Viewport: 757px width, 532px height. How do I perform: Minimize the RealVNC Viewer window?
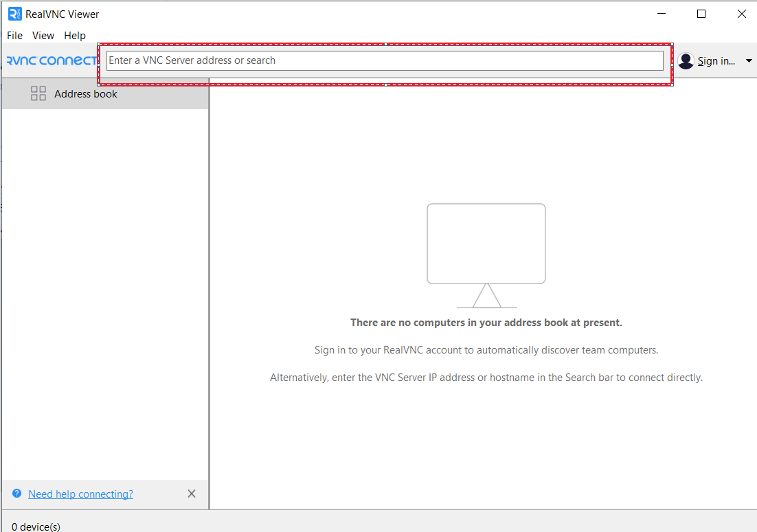coord(662,14)
